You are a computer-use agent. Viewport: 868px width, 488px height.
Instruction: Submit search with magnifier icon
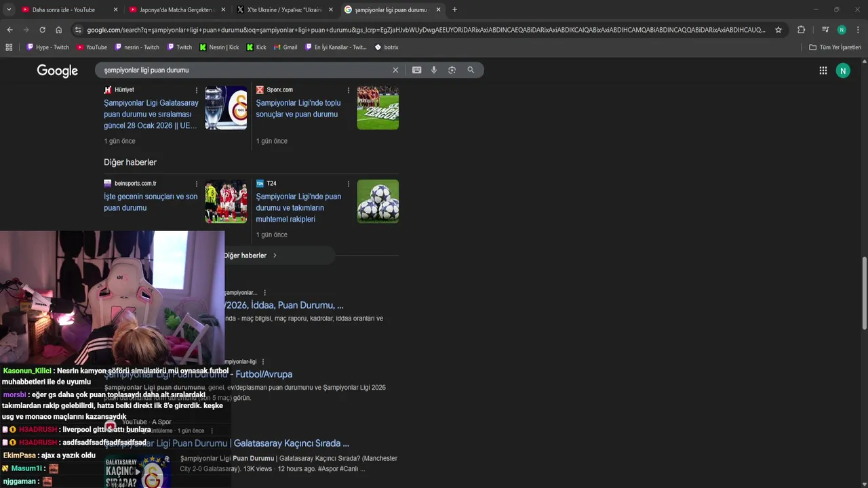[471, 70]
